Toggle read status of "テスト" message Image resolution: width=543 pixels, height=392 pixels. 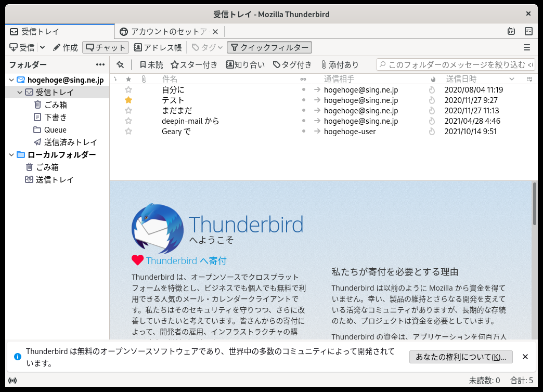pyautogui.click(x=304, y=100)
